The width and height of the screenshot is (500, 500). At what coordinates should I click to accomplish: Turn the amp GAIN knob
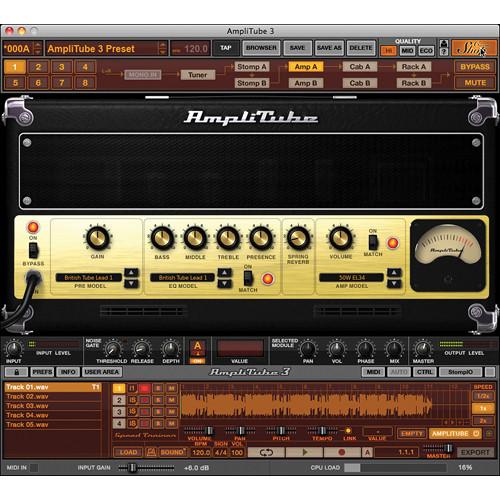click(x=98, y=238)
